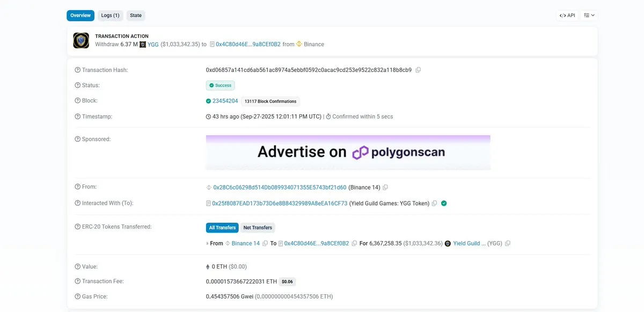Click the green verified check next to YGG Token
Viewport: 644px width, 312px height.
click(x=444, y=204)
